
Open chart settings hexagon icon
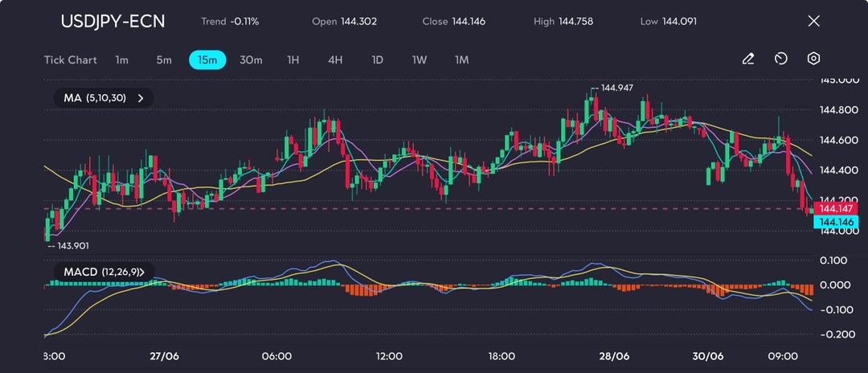click(x=813, y=59)
